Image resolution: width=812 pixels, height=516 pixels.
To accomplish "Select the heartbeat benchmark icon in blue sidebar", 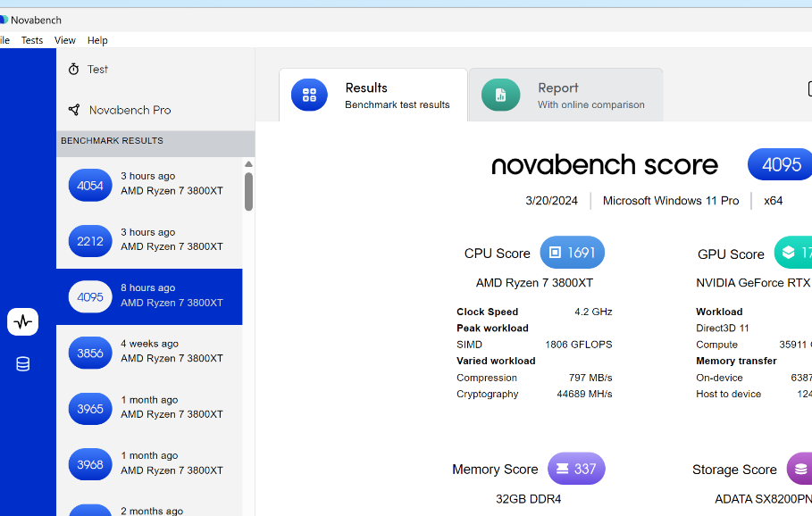I will pos(22,321).
